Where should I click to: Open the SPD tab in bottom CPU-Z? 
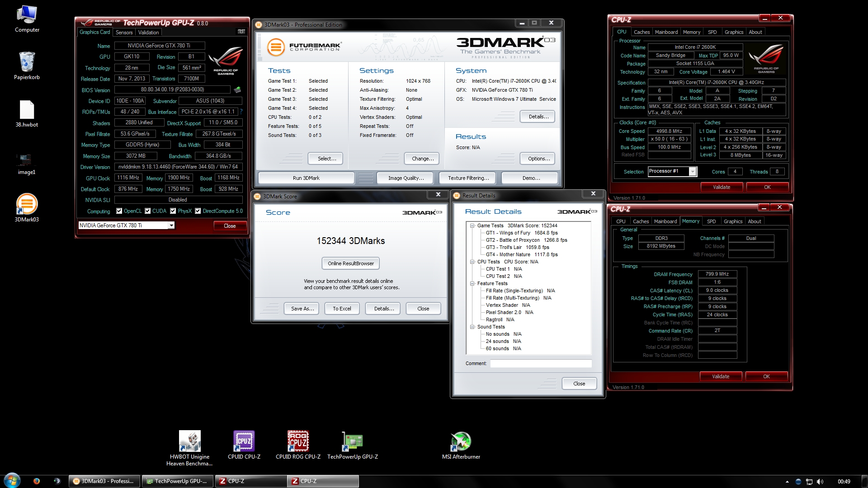point(711,221)
